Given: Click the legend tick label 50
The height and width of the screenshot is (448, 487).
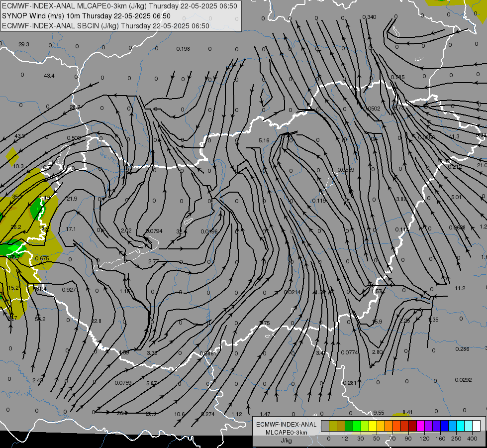Looking at the screenshot, I should coord(377,439).
